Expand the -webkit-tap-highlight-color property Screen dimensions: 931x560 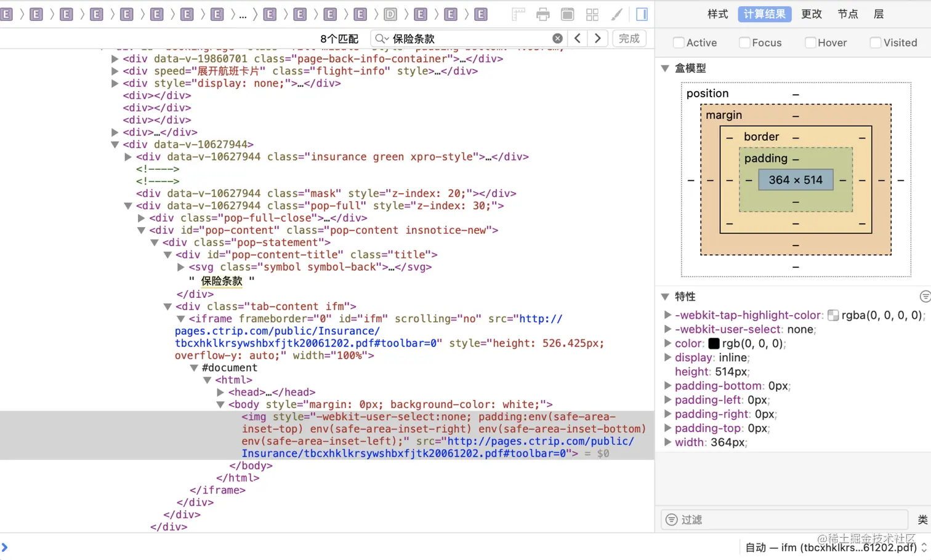pos(667,315)
